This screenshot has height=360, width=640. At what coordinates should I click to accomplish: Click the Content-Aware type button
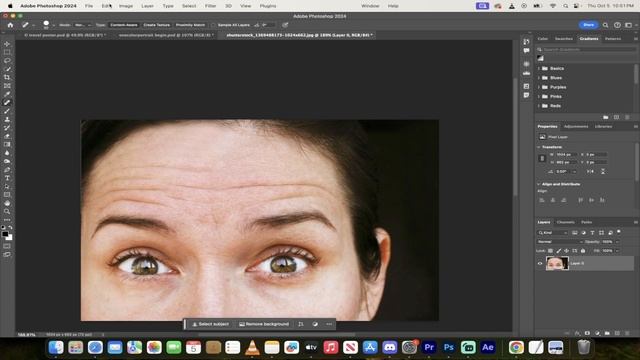tap(124, 25)
